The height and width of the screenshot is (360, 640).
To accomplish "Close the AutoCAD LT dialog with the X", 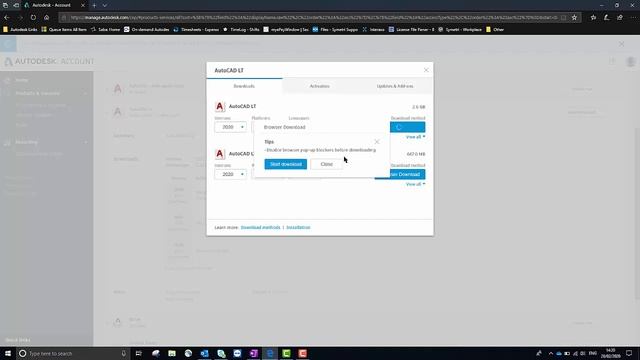I will click(426, 70).
